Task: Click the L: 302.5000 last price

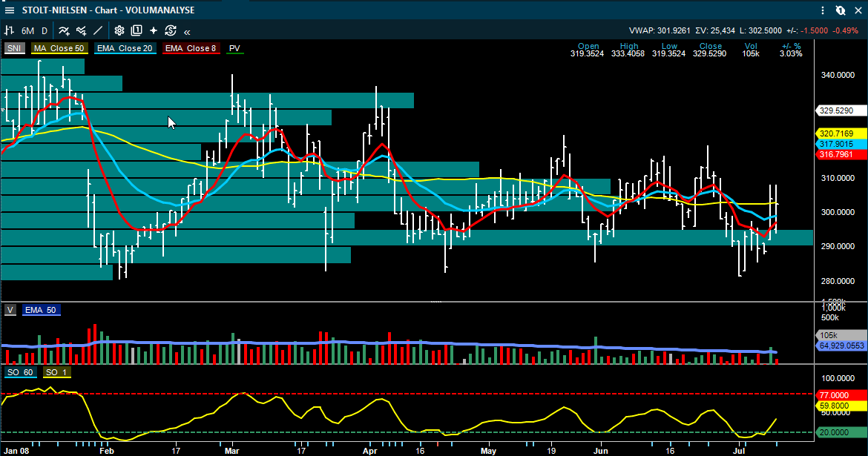Action: click(760, 30)
